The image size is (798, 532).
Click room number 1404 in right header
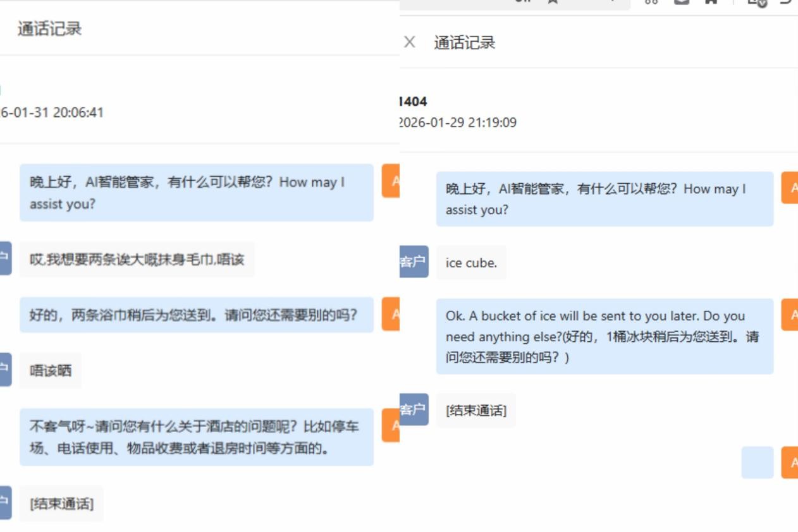point(414,102)
